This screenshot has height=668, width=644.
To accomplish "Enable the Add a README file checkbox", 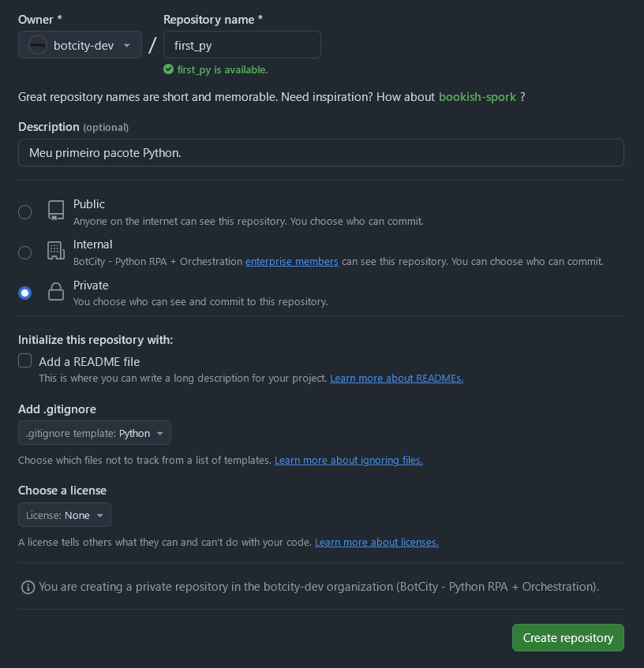I will [x=25, y=361].
